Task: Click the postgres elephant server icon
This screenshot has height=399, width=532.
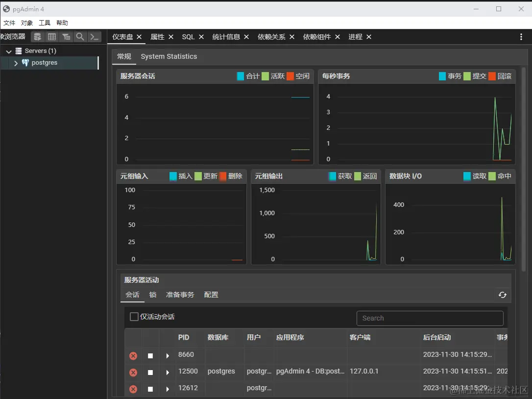Action: click(x=25, y=62)
